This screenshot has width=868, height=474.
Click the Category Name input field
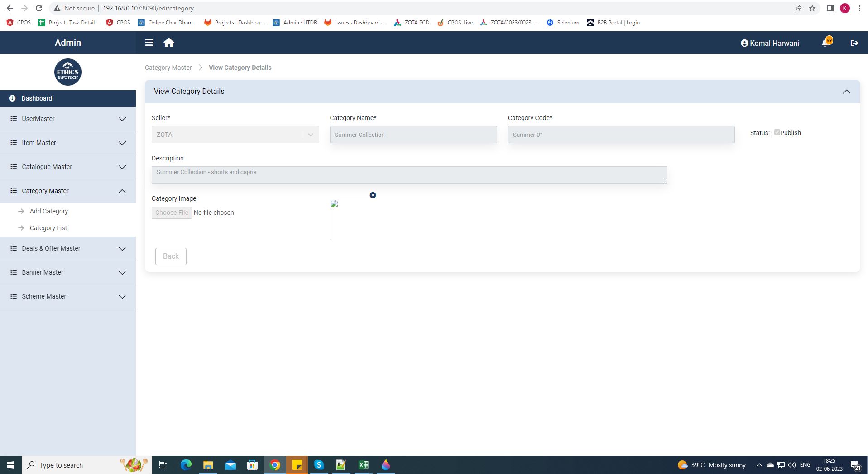pos(413,135)
